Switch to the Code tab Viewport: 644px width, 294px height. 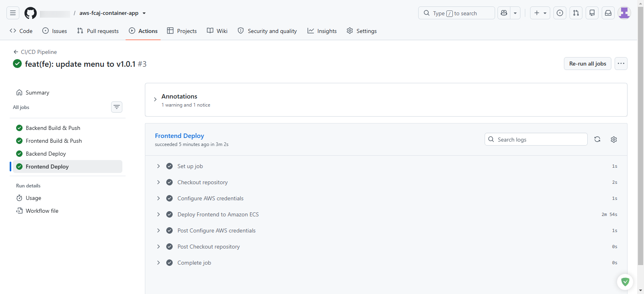(21, 31)
